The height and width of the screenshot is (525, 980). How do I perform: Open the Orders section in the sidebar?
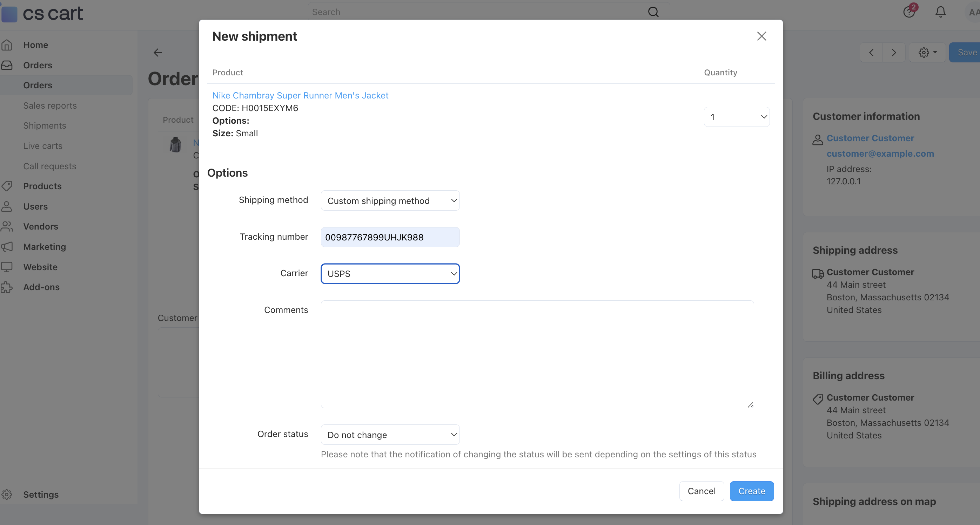[x=37, y=65]
